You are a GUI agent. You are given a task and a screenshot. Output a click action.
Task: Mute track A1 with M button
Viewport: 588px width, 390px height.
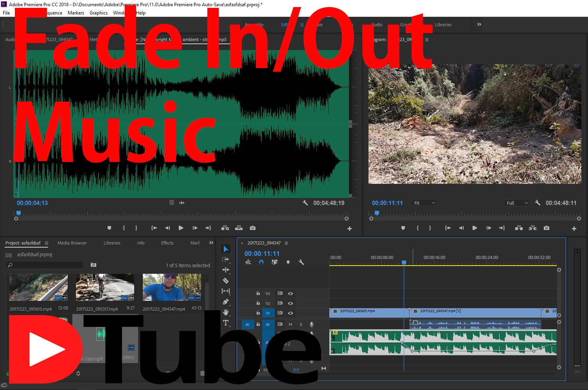click(290, 324)
